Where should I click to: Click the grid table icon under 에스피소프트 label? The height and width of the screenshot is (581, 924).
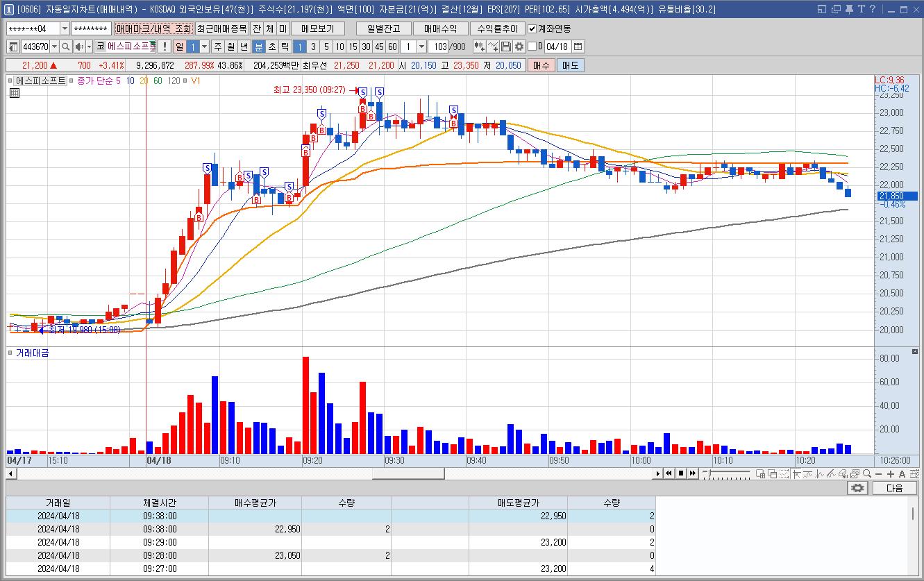tap(14, 93)
